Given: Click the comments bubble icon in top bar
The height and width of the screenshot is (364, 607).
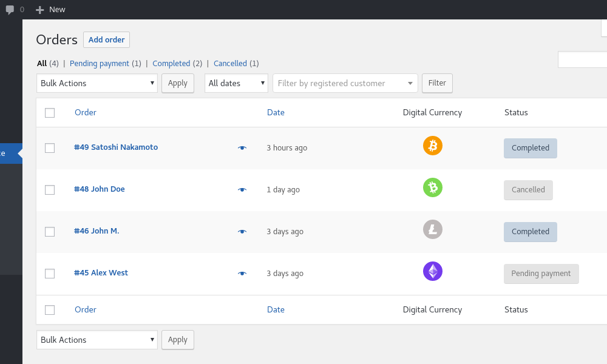Looking at the screenshot, I should 10,10.
